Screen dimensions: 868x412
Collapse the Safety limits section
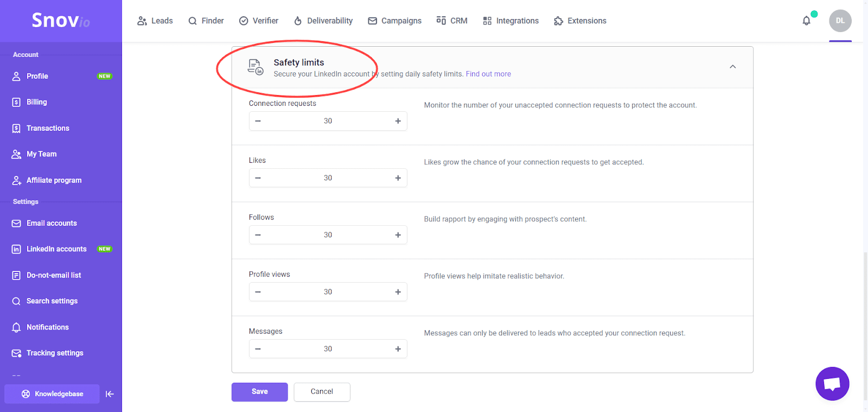732,67
